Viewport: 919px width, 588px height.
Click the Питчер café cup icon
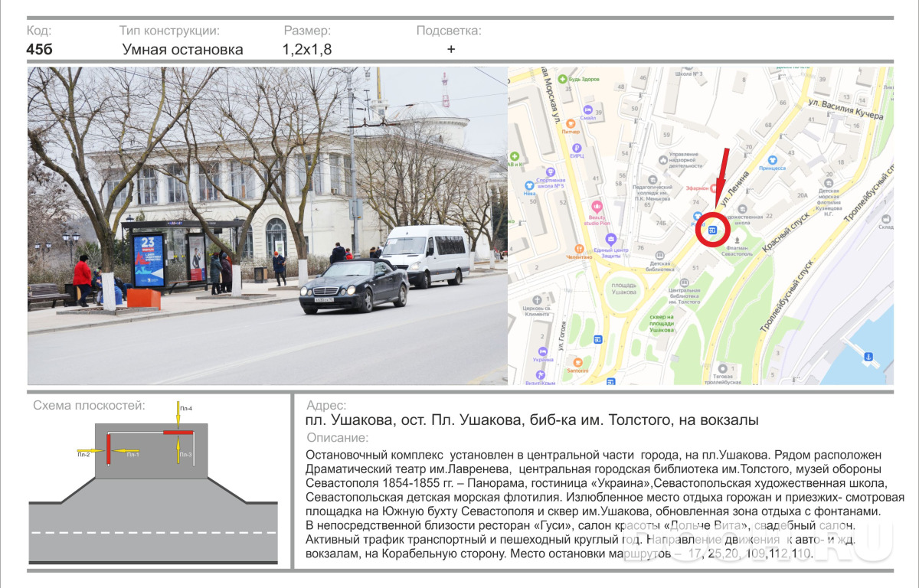571,122
